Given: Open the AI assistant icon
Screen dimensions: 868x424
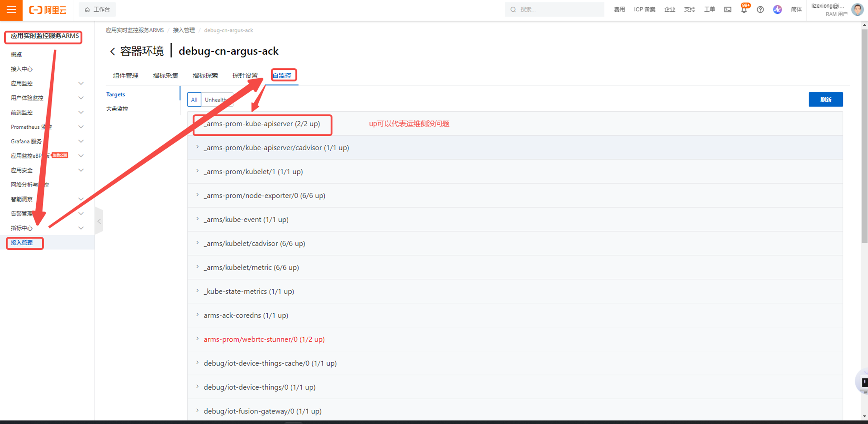Looking at the screenshot, I should 777,9.
